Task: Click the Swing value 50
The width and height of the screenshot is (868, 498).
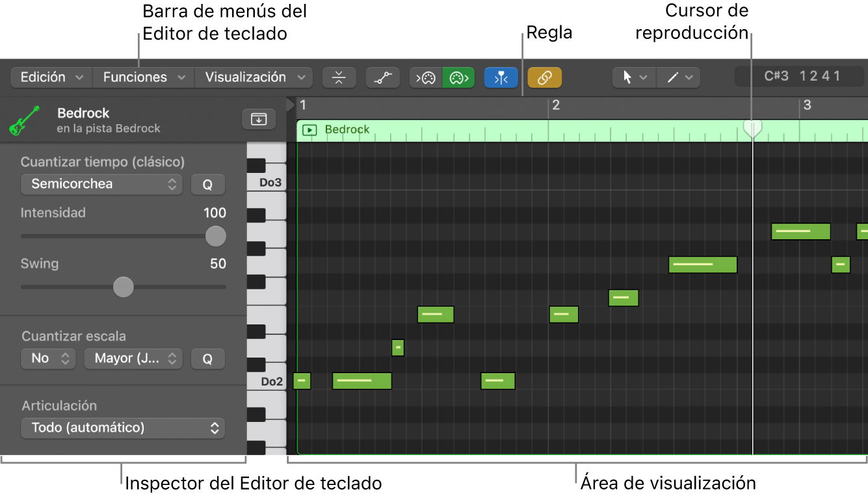Action: pos(218,263)
